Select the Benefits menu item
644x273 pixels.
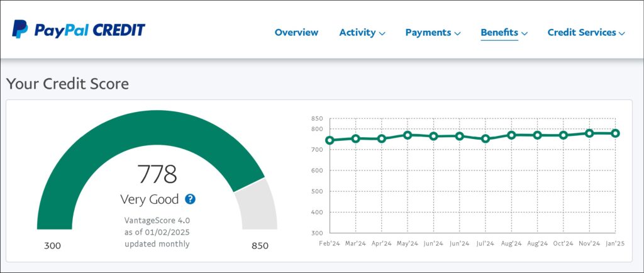499,32
